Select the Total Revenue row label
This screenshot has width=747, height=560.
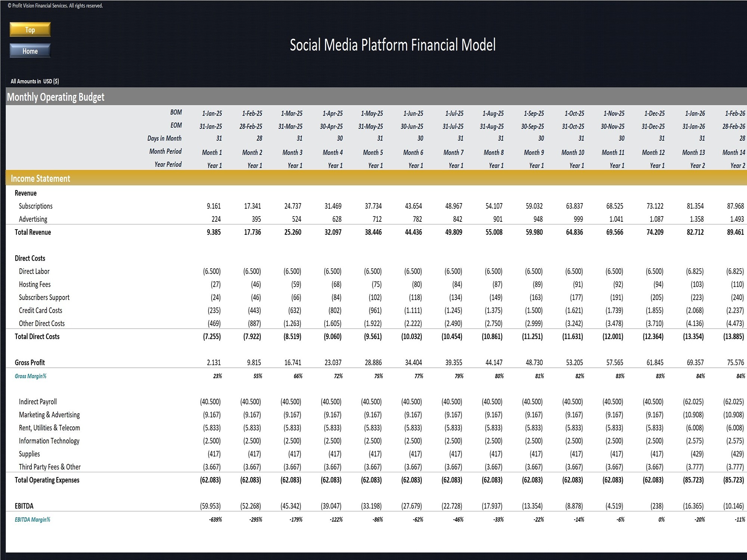pos(33,232)
